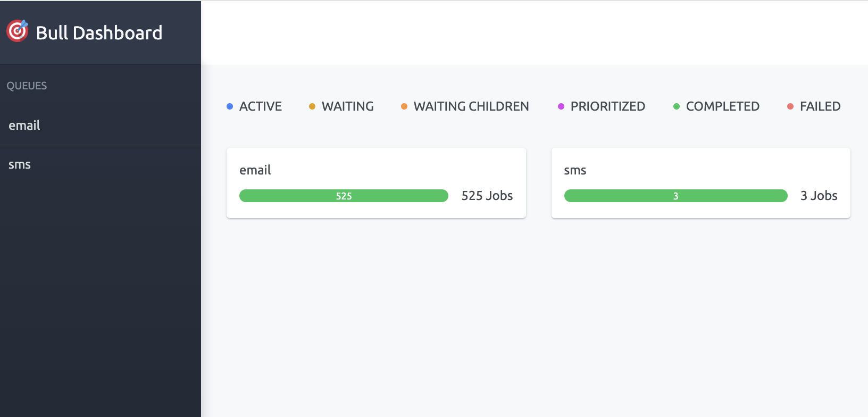This screenshot has height=417, width=868.
Task: Click the purple PRIORITIZED status dot
Action: (x=561, y=106)
